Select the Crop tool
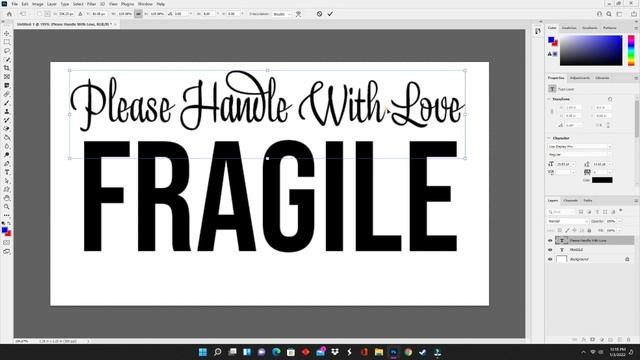640x360 pixels. 7,68
